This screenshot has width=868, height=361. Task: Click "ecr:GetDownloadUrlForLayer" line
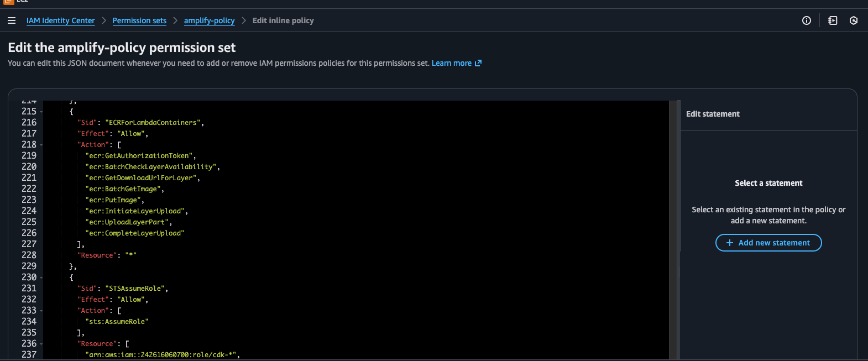[x=141, y=178]
